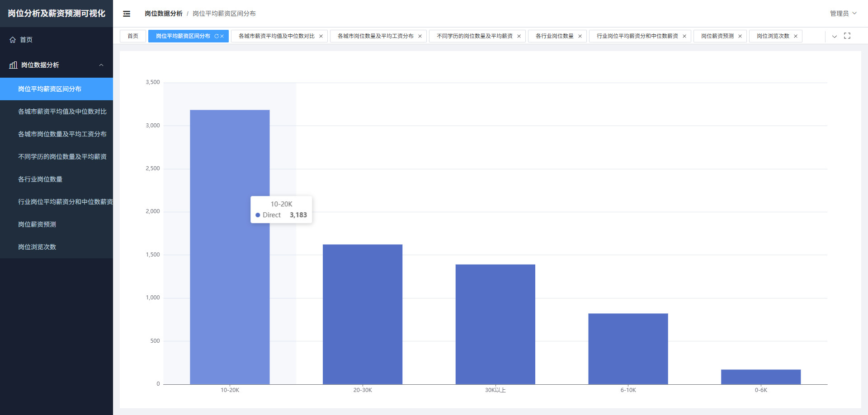Click the 0-6K bar in chart

[x=761, y=377]
